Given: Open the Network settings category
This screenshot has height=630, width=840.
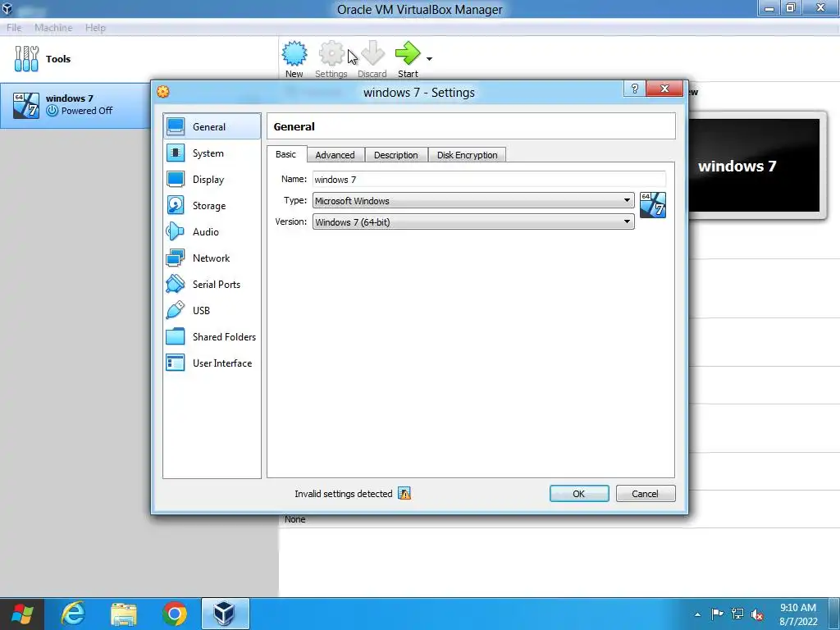Looking at the screenshot, I should click(x=212, y=258).
